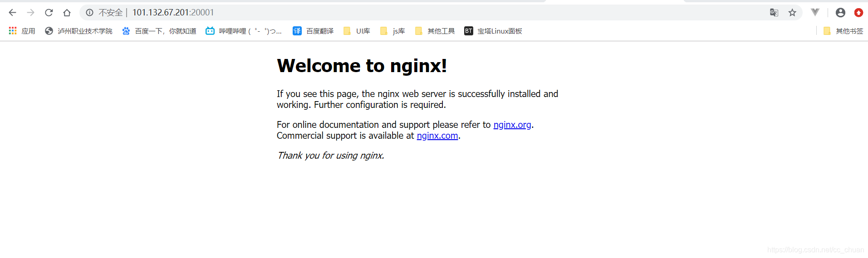Follow the nginx.com commercial support link
The height and width of the screenshot is (258, 868).
tap(437, 136)
